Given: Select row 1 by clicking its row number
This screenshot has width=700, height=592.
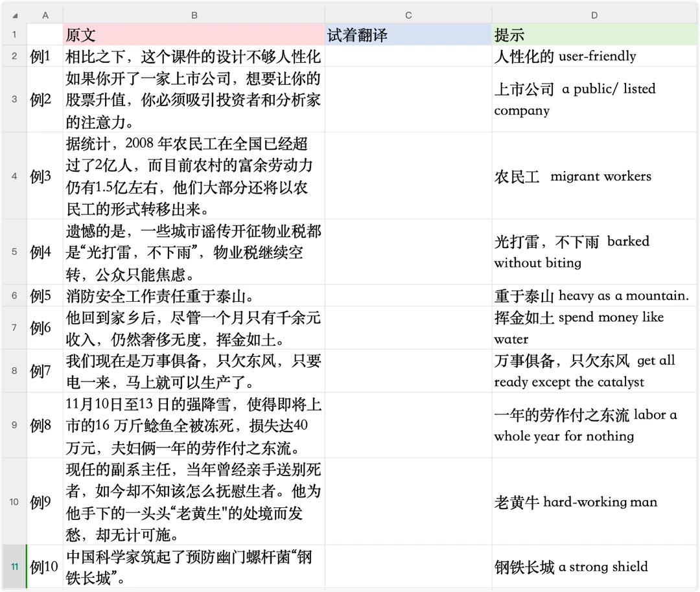Looking at the screenshot, I should (14, 34).
